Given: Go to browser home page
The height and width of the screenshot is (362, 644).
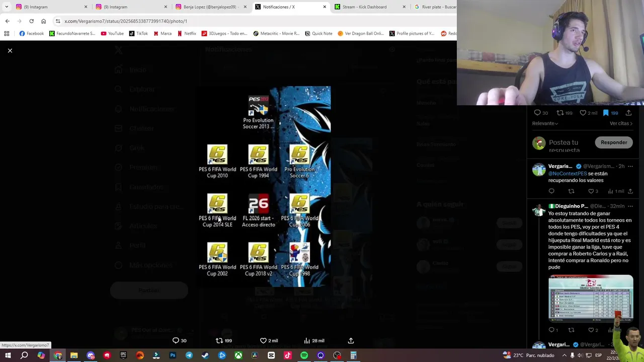Looking at the screenshot, I should click(x=43, y=21).
